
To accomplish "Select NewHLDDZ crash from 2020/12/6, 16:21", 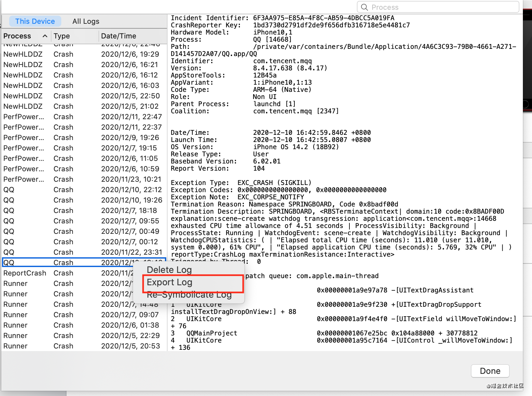I will pyautogui.click(x=84, y=64).
